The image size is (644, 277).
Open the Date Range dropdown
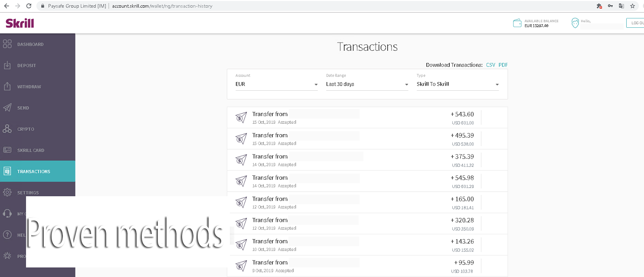(367, 84)
